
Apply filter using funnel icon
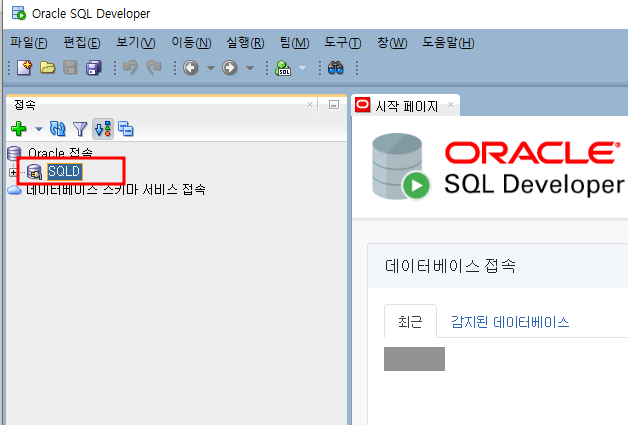[x=80, y=129]
